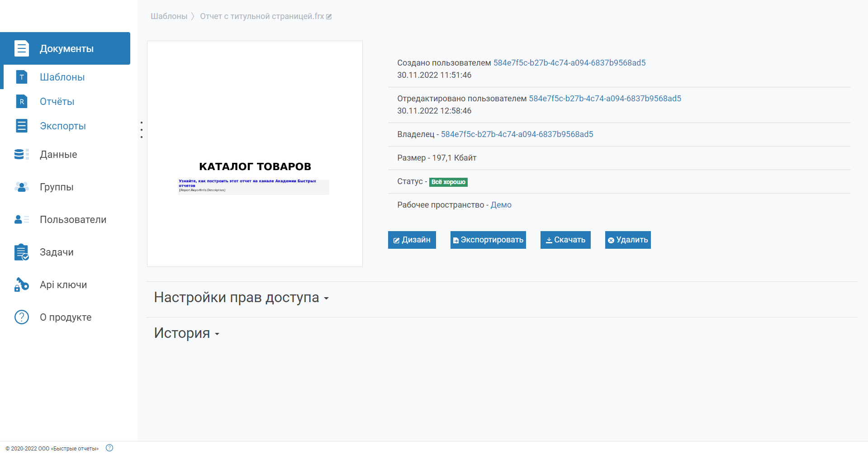Click the Groups people icon

pyautogui.click(x=21, y=187)
